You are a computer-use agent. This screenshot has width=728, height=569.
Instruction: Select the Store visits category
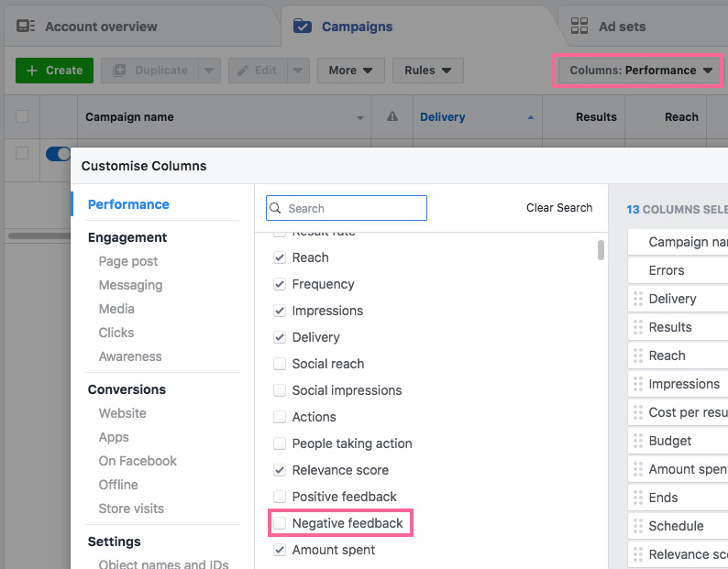[131, 509]
